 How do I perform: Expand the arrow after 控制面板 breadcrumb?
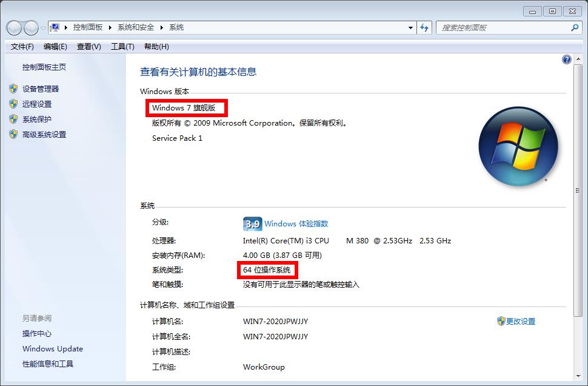[110, 27]
